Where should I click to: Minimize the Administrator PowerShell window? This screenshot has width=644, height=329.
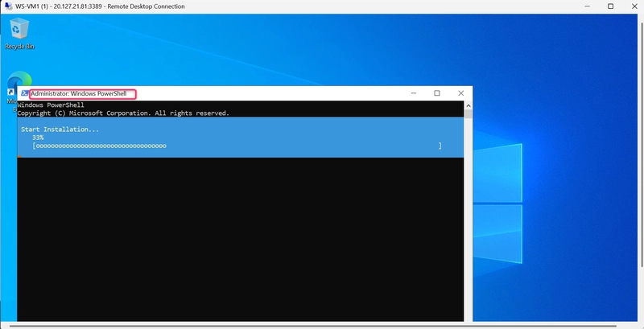pyautogui.click(x=414, y=93)
